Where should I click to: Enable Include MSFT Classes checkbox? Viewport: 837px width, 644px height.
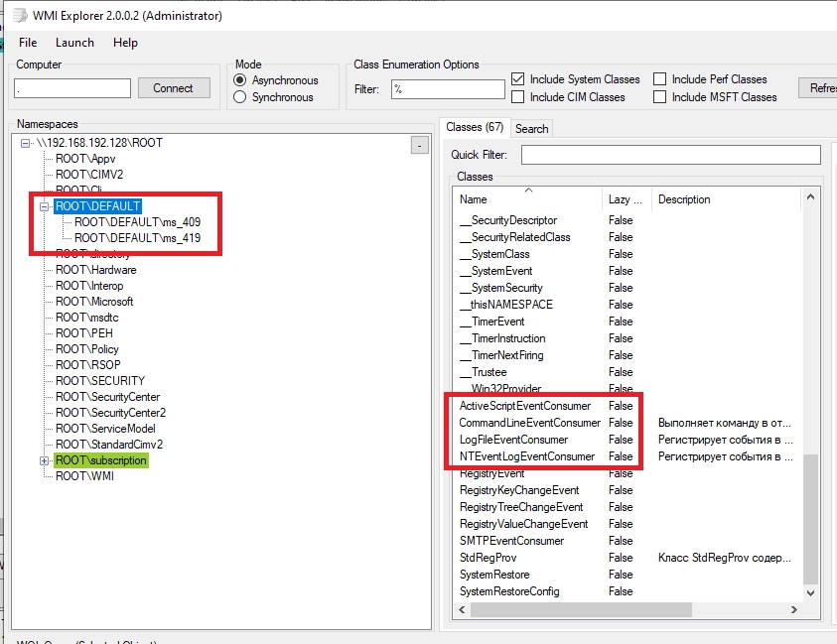click(x=660, y=97)
